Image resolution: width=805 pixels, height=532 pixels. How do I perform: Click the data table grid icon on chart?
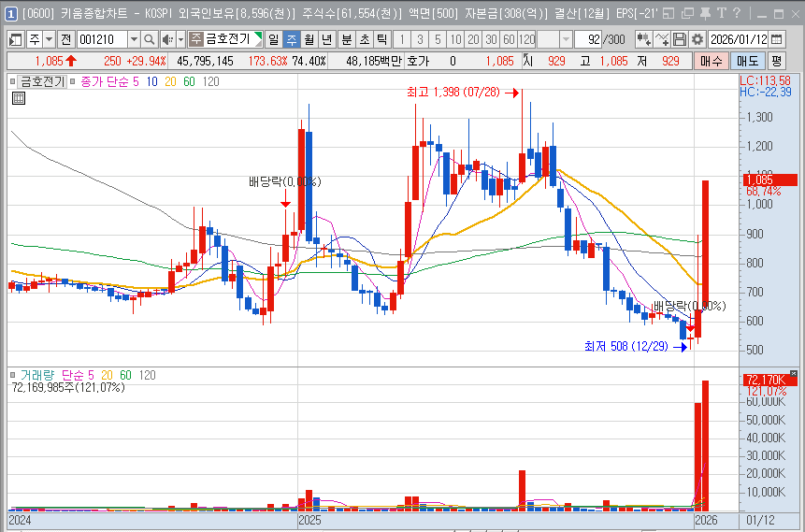coord(19,98)
